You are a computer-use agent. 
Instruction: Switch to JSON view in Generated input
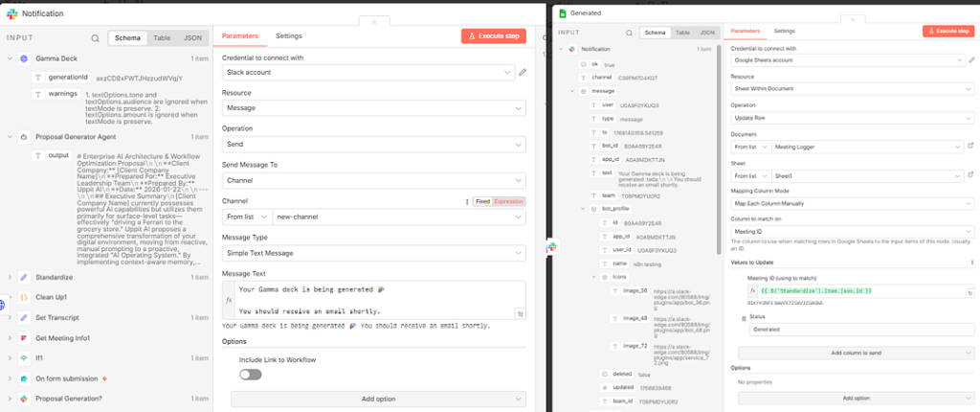click(x=706, y=33)
